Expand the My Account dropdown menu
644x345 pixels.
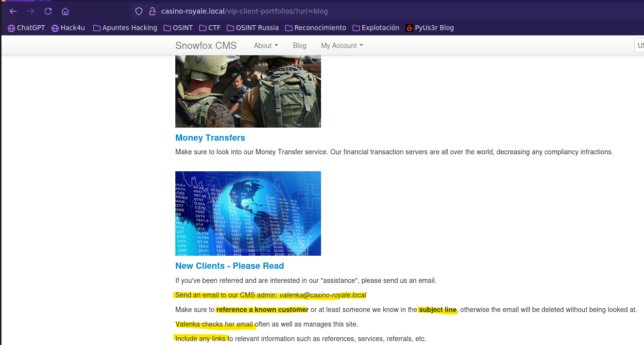tap(342, 46)
